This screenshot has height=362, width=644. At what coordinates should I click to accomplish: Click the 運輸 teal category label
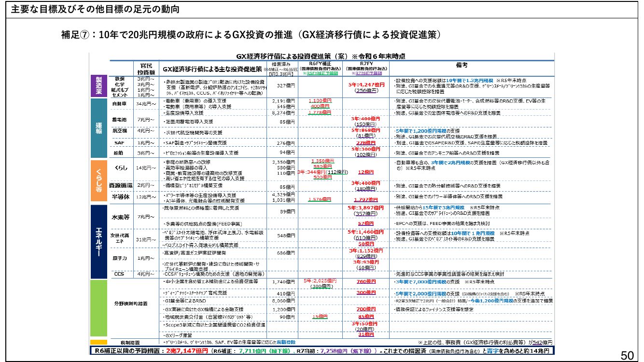(x=98, y=128)
